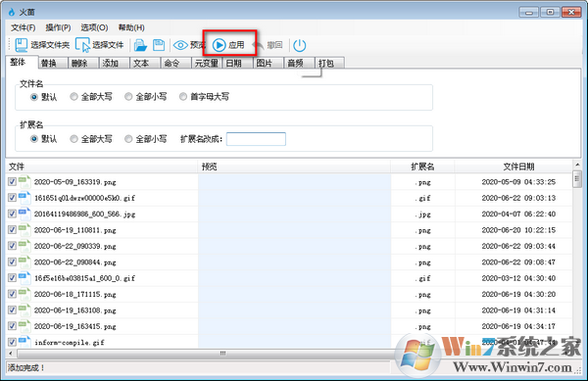This screenshot has width=588, height=381.
Task: Select 首字母大写 radio option
Action: tap(183, 97)
